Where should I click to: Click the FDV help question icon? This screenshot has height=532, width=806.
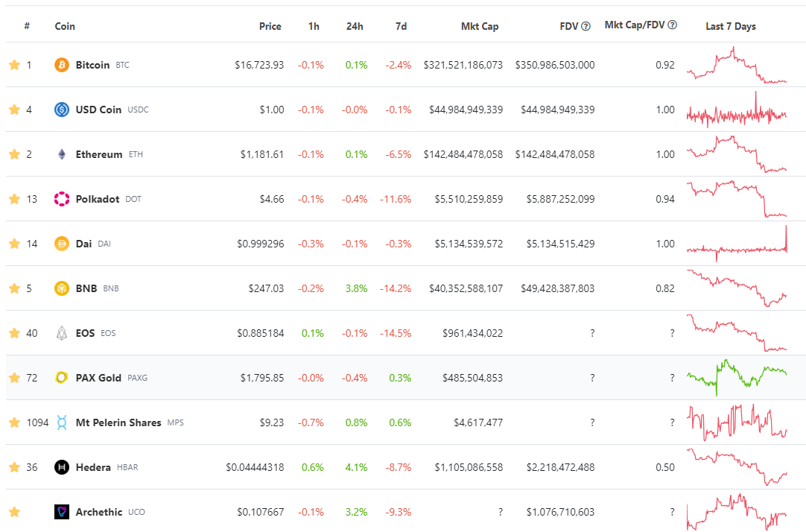[586, 26]
